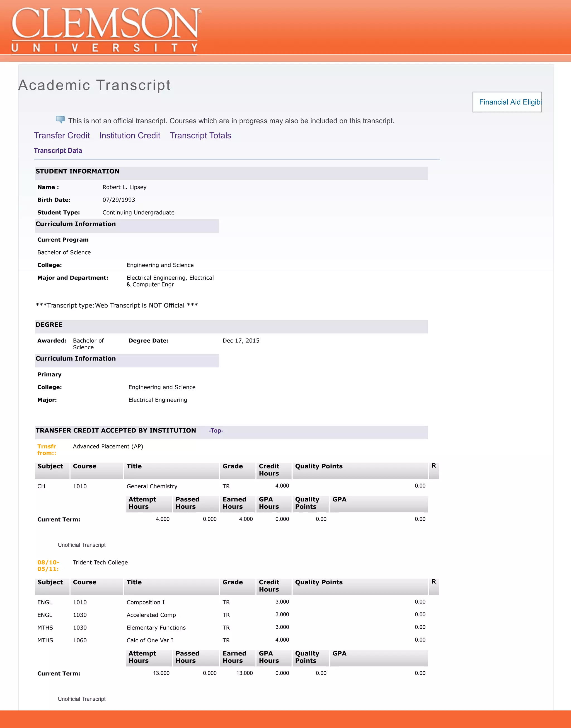
Task: Click the General Chemistry course title
Action: [152, 486]
